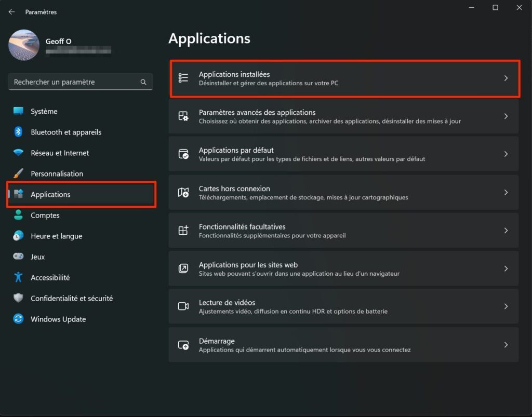The image size is (532, 417).
Task: Open the Démarrage applications page
Action: (344, 345)
